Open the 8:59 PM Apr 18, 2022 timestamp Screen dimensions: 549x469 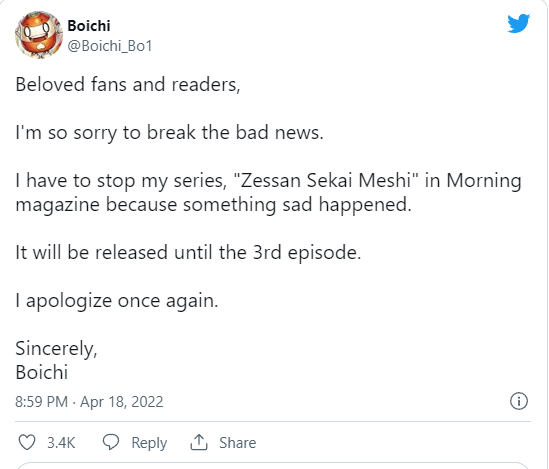coord(89,401)
